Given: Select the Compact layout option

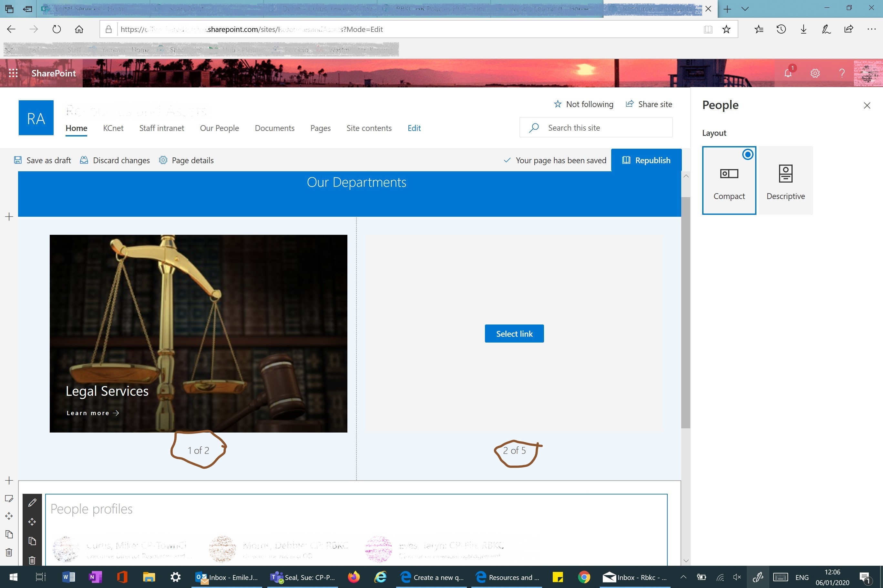Looking at the screenshot, I should coord(729,180).
